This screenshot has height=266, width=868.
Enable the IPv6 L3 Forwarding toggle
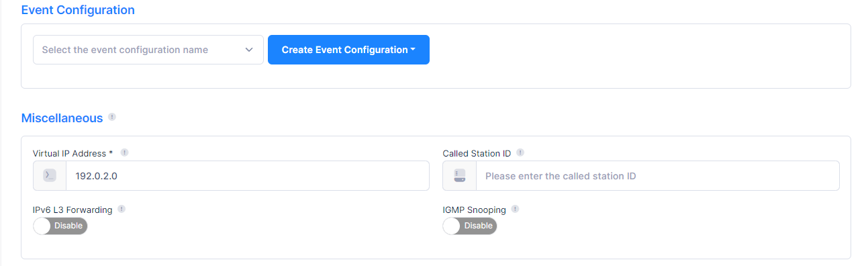click(x=60, y=226)
